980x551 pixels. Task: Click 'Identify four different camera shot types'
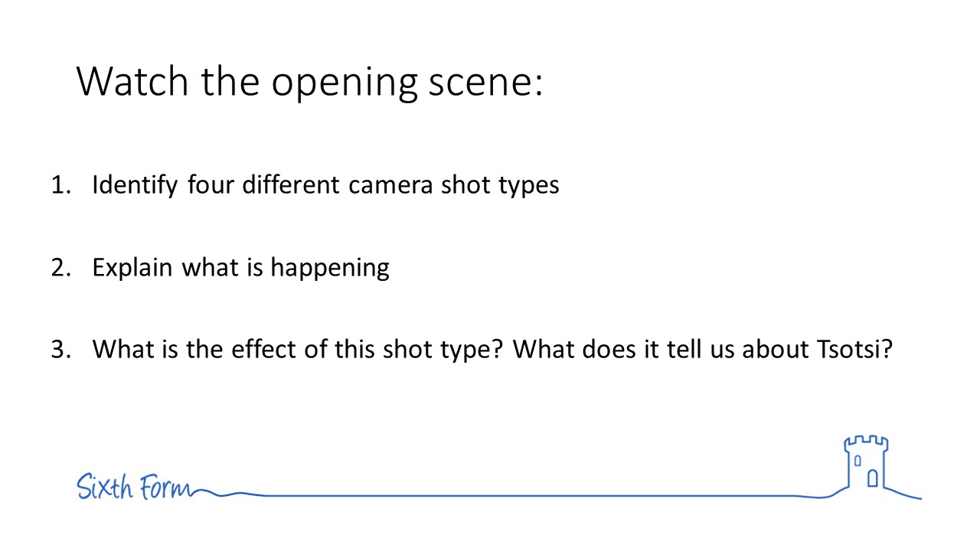click(325, 186)
